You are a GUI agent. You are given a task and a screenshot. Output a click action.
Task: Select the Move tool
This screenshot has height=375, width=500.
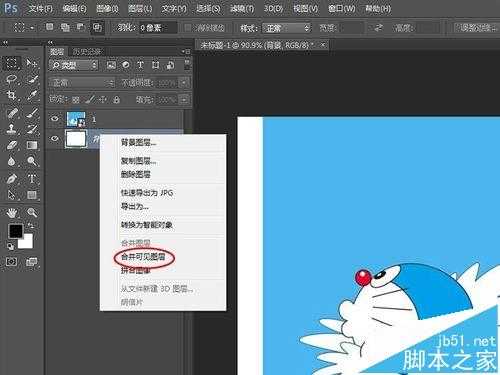(x=32, y=63)
